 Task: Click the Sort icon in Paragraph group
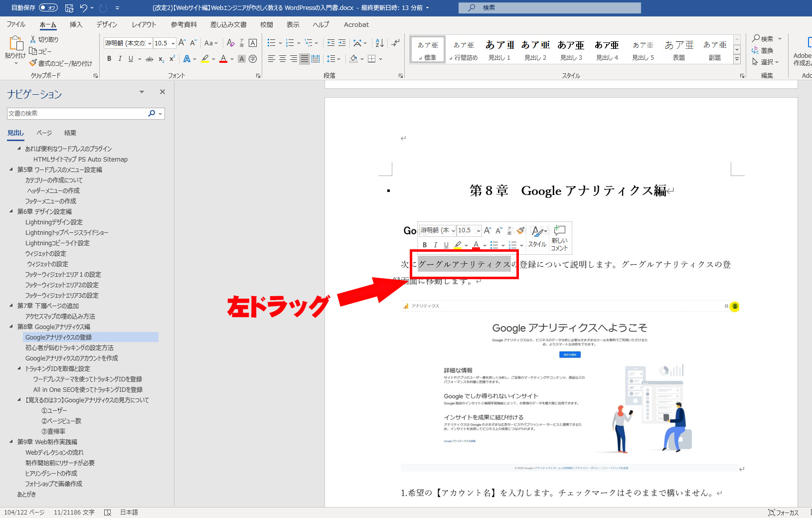[380, 43]
